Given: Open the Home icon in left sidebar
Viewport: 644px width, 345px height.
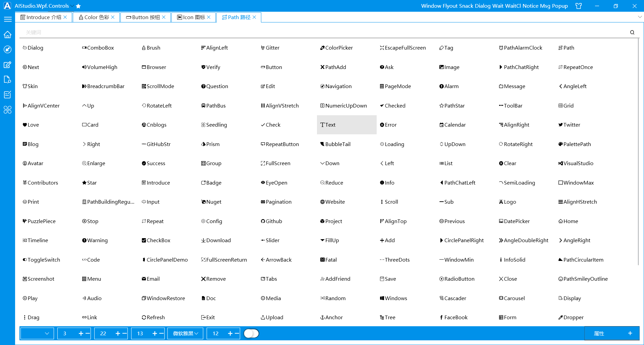Looking at the screenshot, I should pyautogui.click(x=7, y=34).
